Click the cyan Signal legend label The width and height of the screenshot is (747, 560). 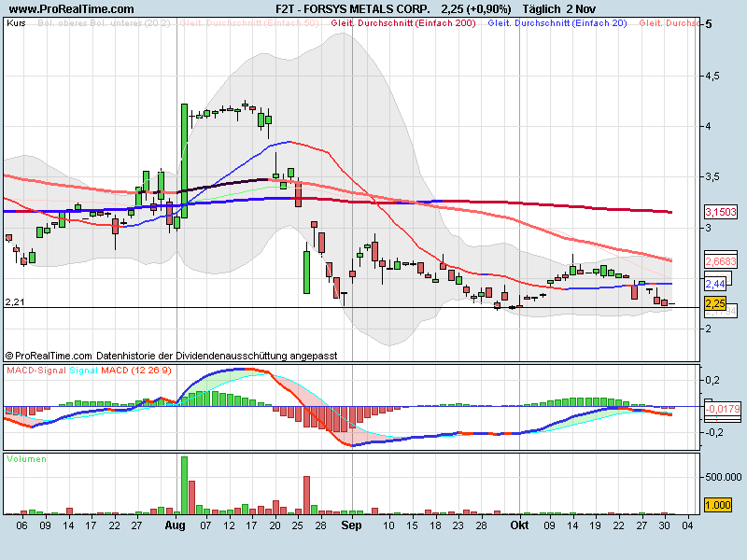pos(83,370)
